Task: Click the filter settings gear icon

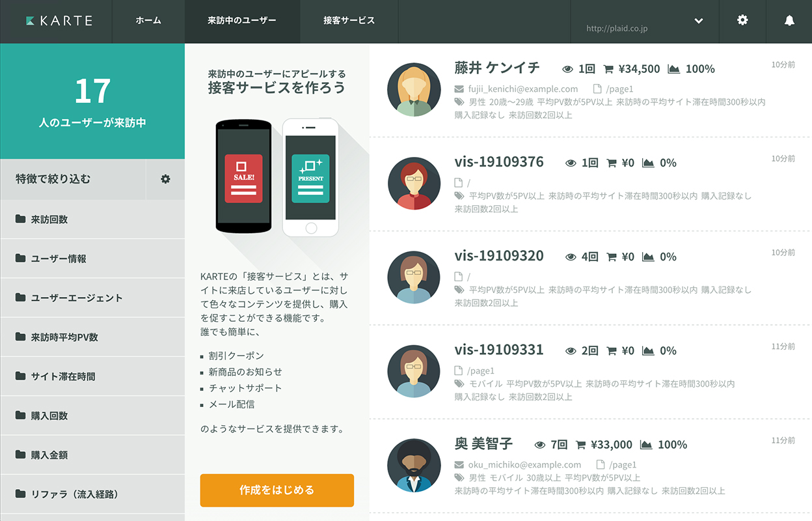Action: click(x=165, y=179)
